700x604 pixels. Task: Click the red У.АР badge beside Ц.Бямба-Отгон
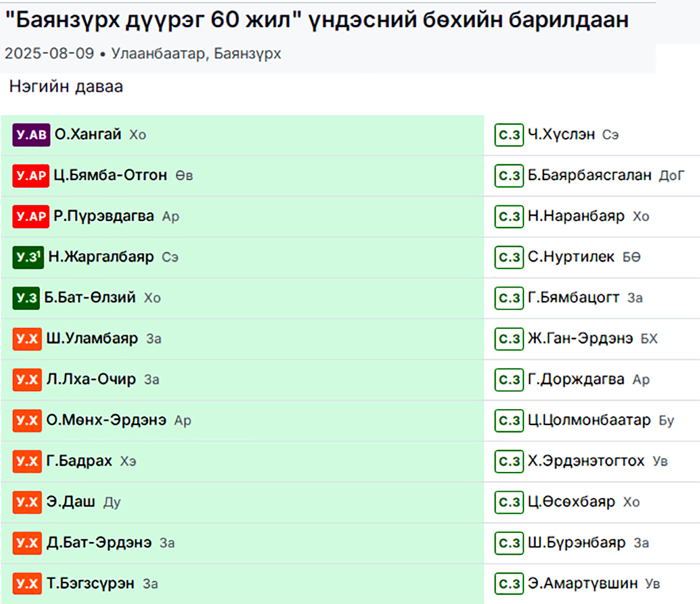click(30, 176)
